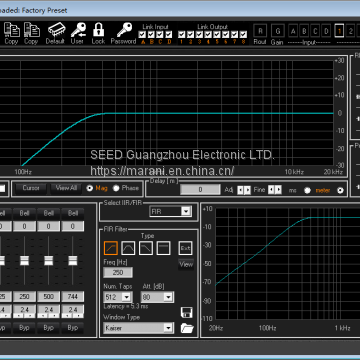This screenshot has height=360, width=360.
Task: Select the meter delay unit radio button
Action: click(340, 190)
